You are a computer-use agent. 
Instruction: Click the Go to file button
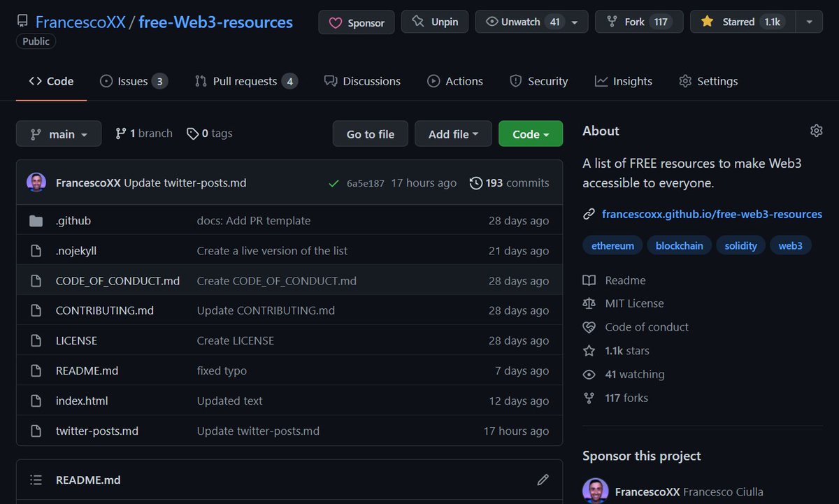(x=371, y=134)
